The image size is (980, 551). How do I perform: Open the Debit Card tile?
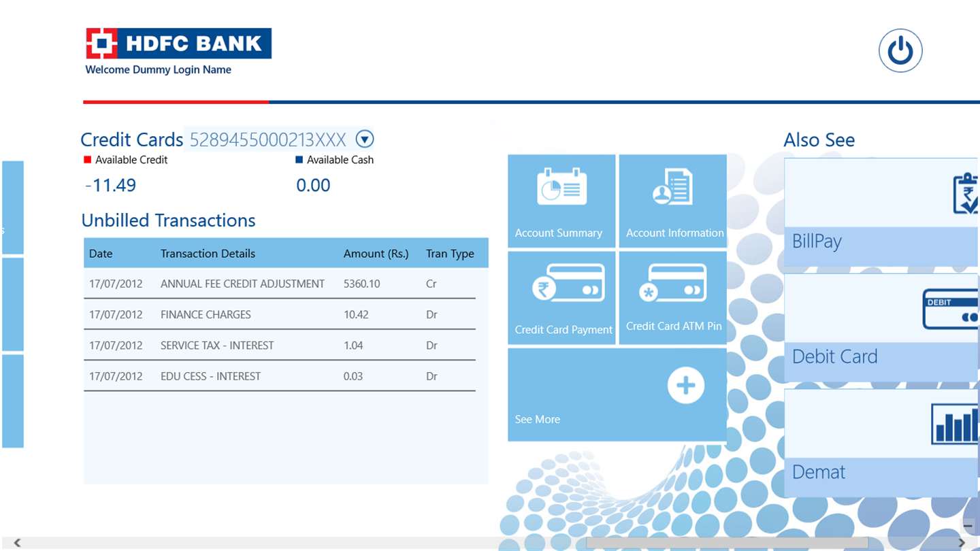pyautogui.click(x=882, y=327)
